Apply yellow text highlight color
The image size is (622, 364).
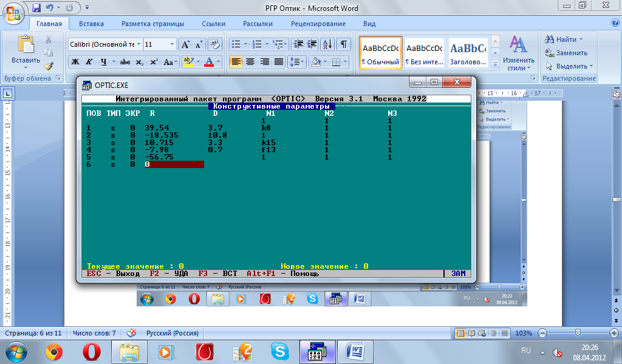click(x=188, y=62)
